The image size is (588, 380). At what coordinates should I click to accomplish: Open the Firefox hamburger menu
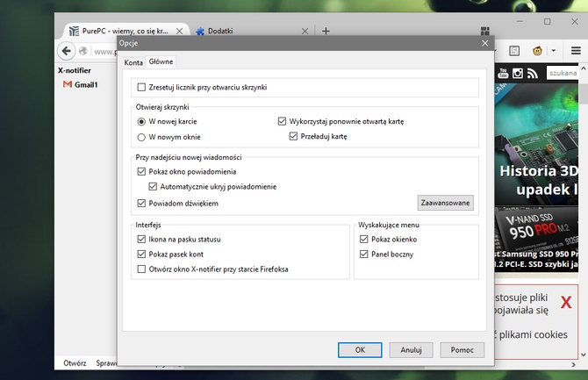[577, 51]
